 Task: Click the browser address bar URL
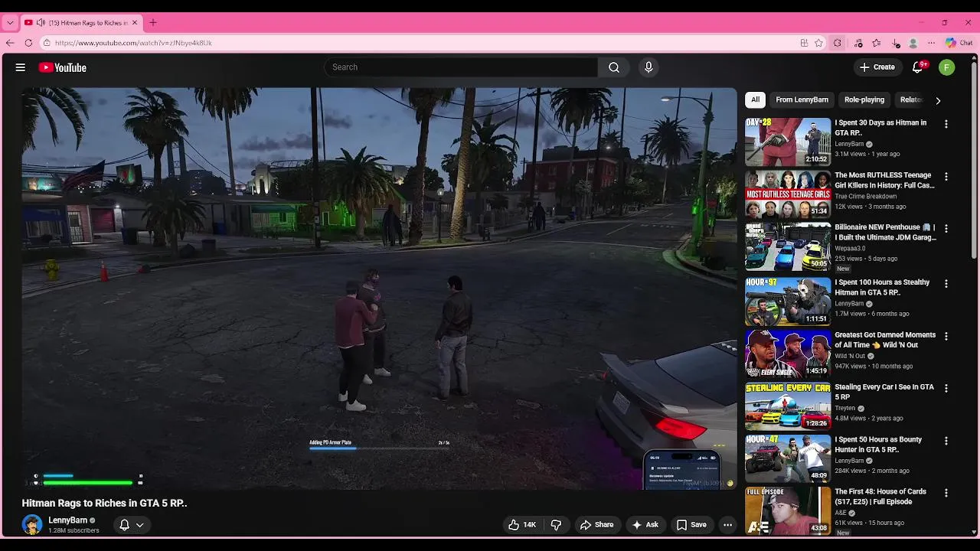(x=133, y=43)
